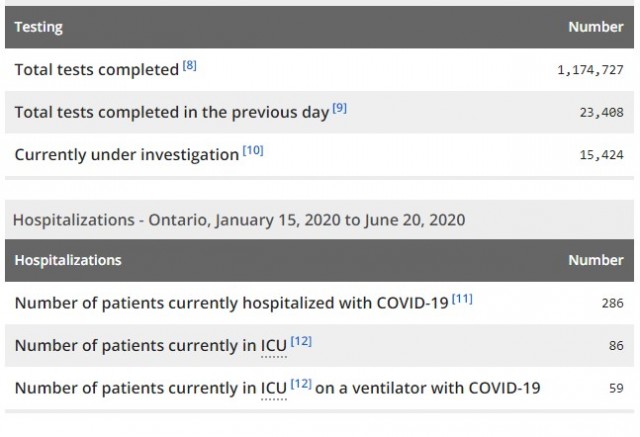Open footnote [10] for Currently under investigation
Screen dimensions: 640x437
pos(253,151)
